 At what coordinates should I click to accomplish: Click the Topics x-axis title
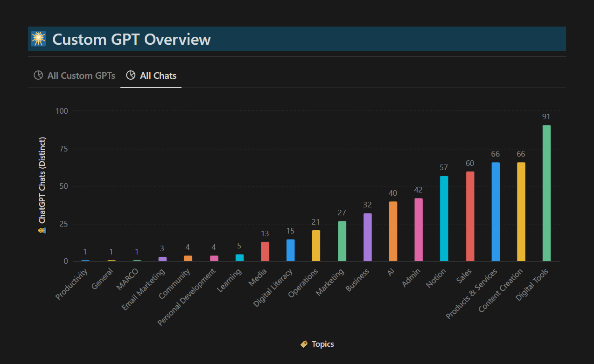pos(323,344)
